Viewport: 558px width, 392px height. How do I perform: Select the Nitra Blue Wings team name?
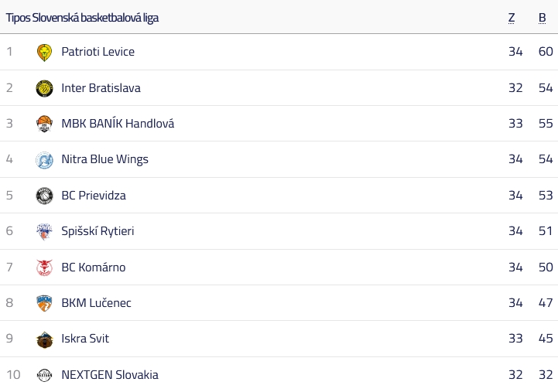[104, 159]
